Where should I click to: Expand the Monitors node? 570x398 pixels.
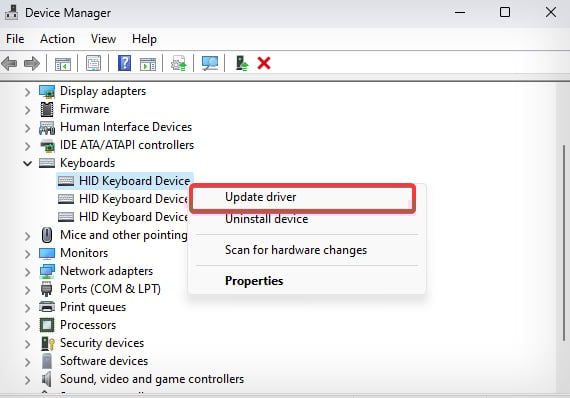tap(27, 254)
